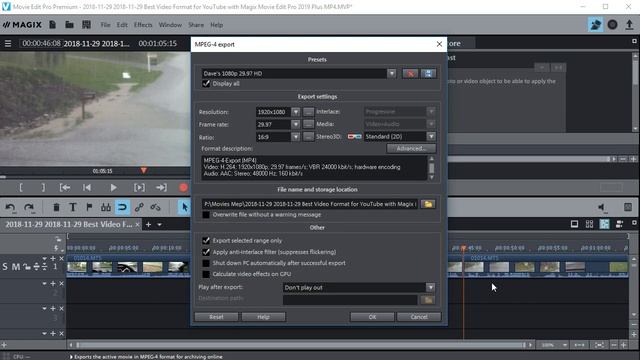Play the preview video
Viewport: 640px width, 360px height.
point(113,187)
